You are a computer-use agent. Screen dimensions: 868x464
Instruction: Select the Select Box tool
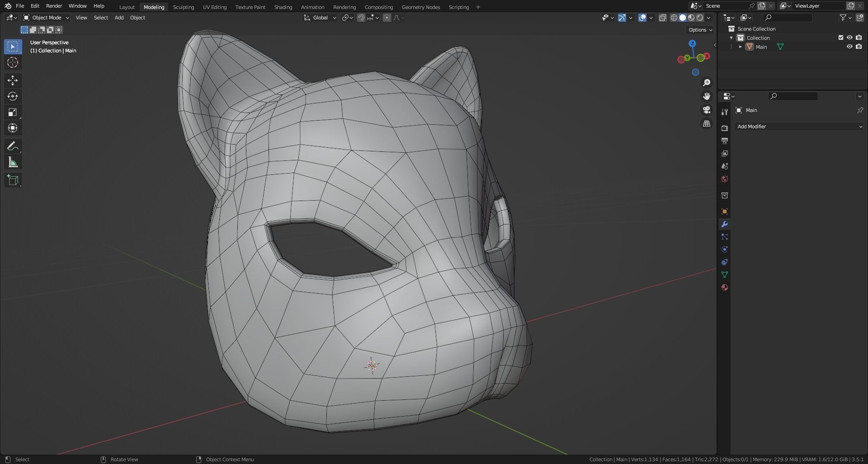13,47
